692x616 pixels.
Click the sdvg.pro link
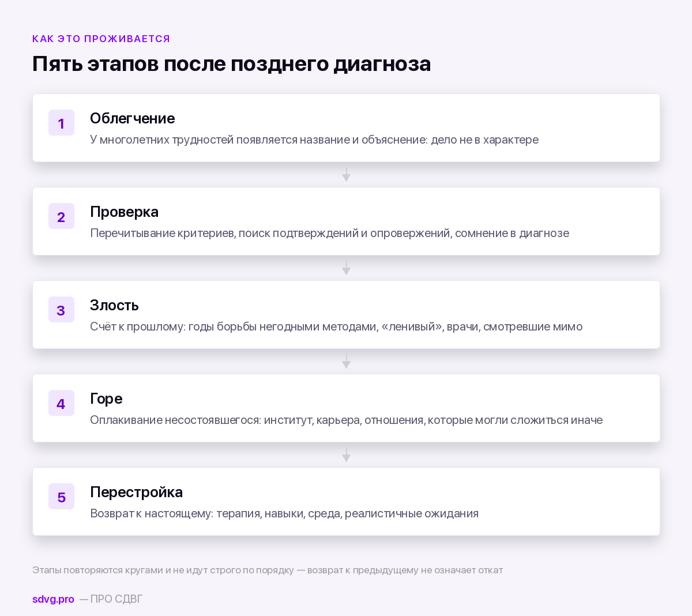click(53, 599)
